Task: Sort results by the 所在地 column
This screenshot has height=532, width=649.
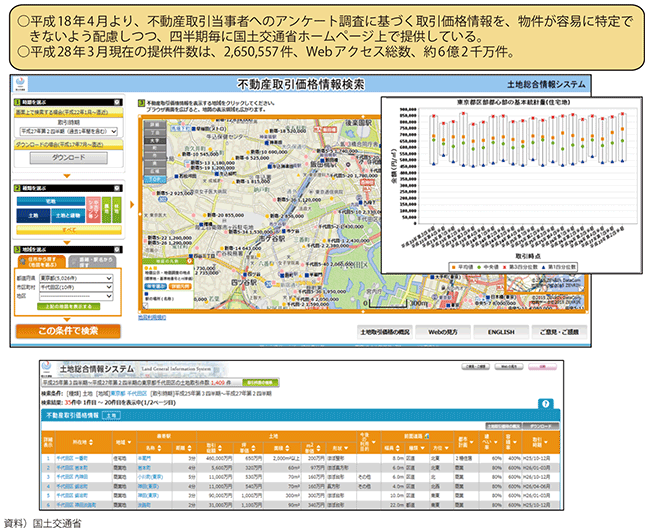Action: [x=83, y=443]
